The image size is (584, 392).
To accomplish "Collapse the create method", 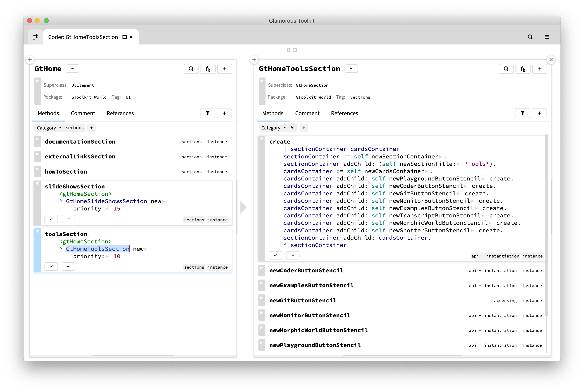I will click(x=262, y=199).
